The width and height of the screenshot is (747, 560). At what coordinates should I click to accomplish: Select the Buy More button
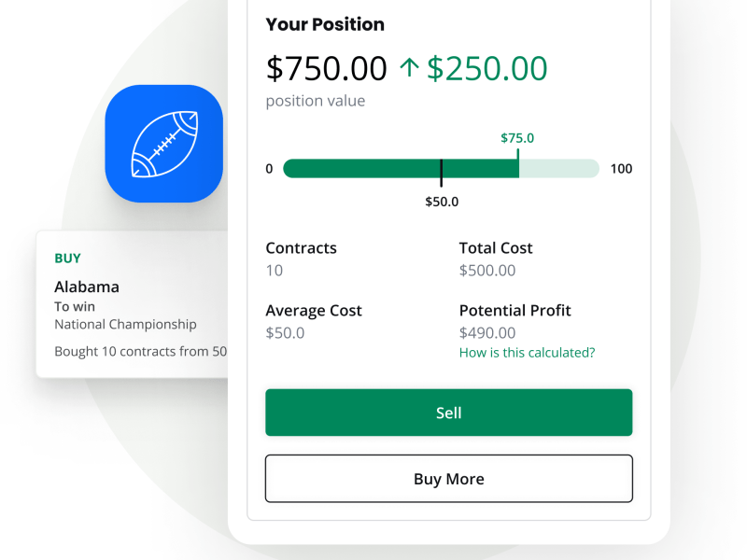pos(449,479)
